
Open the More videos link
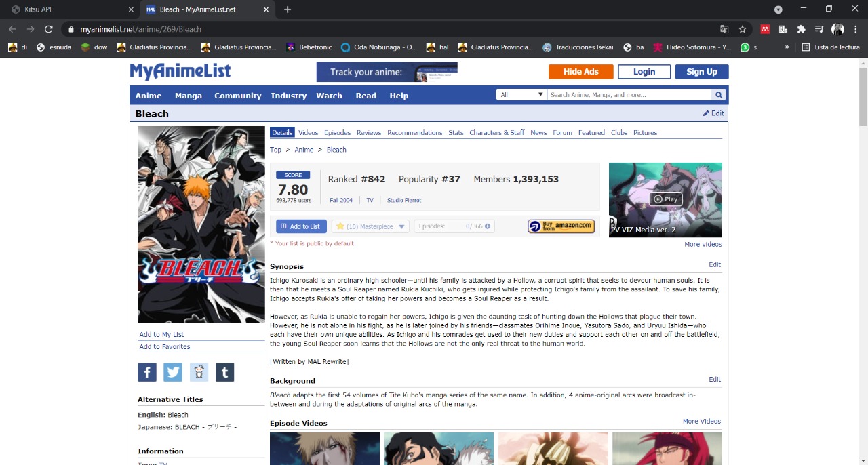click(x=703, y=244)
